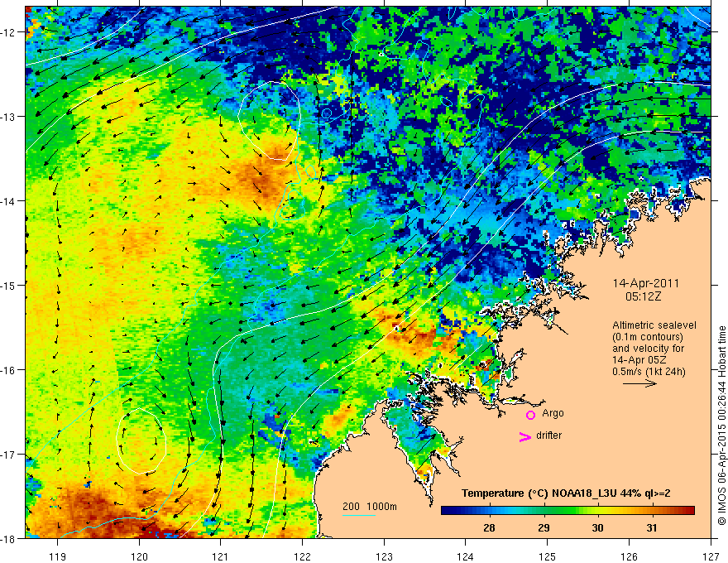This screenshot has width=728, height=563.
Task: Click longitude axis label 120
Action: (x=139, y=556)
